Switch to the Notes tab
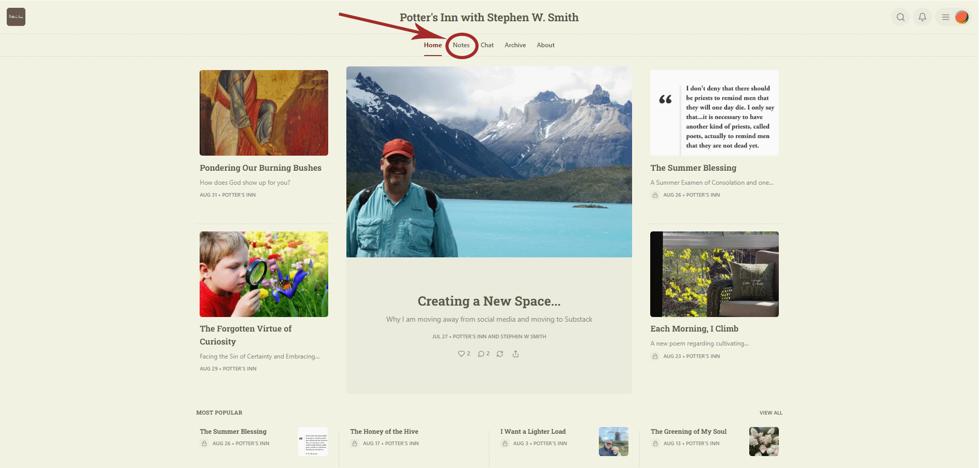 (461, 45)
